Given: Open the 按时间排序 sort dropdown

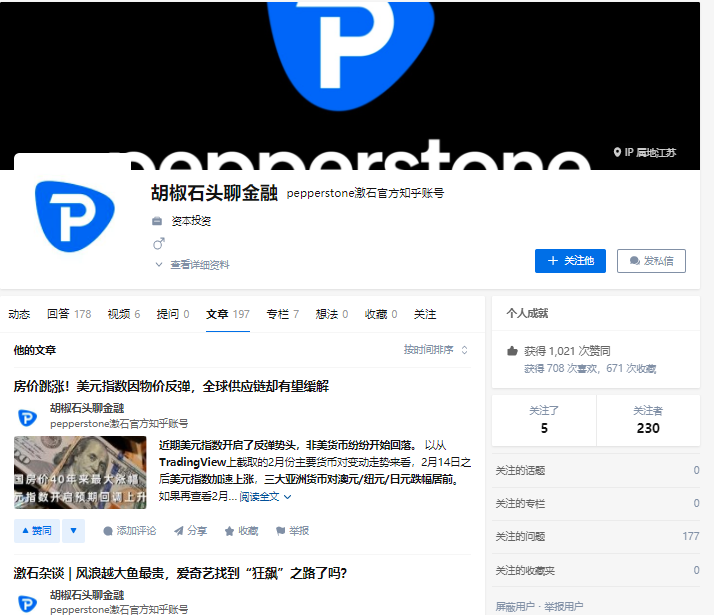Looking at the screenshot, I should tap(435, 350).
